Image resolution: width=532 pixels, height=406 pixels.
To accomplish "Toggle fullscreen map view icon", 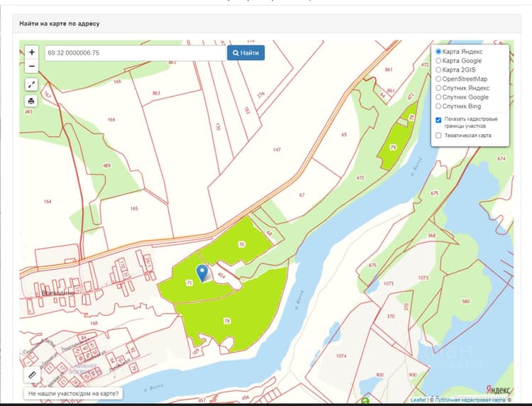I will pyautogui.click(x=31, y=84).
